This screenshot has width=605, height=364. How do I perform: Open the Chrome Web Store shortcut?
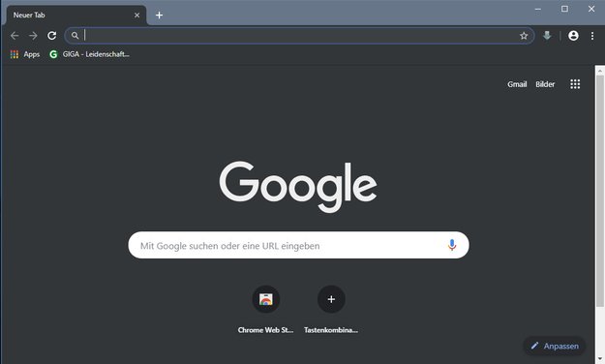coord(265,299)
